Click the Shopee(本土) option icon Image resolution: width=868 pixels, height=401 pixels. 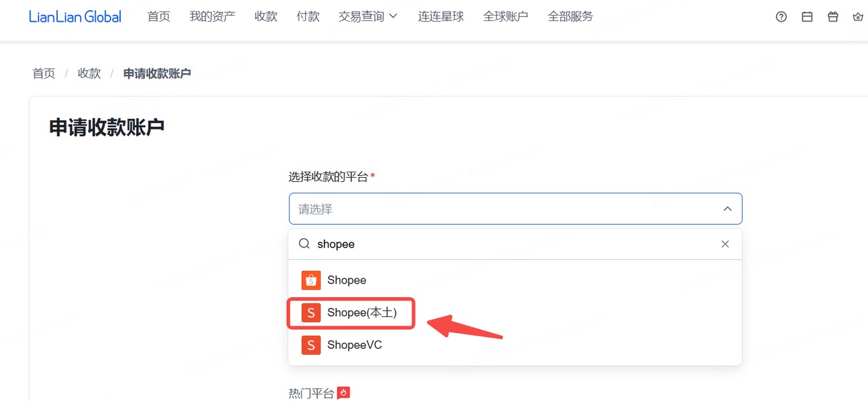311,313
